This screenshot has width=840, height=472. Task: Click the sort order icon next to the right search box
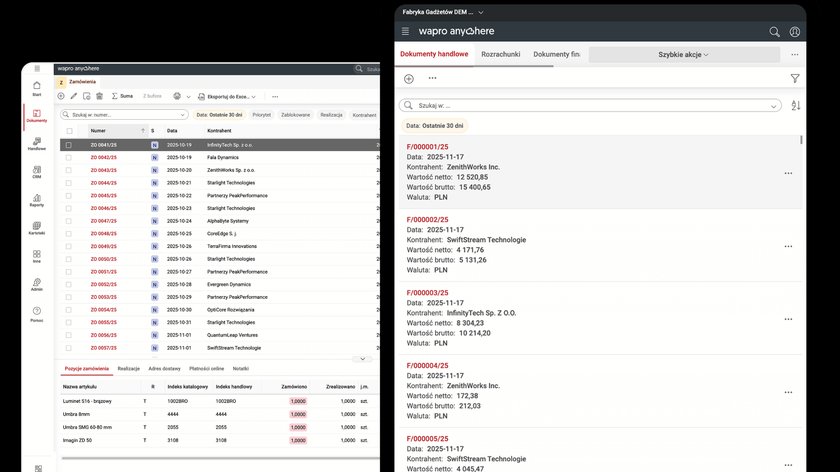coord(796,105)
